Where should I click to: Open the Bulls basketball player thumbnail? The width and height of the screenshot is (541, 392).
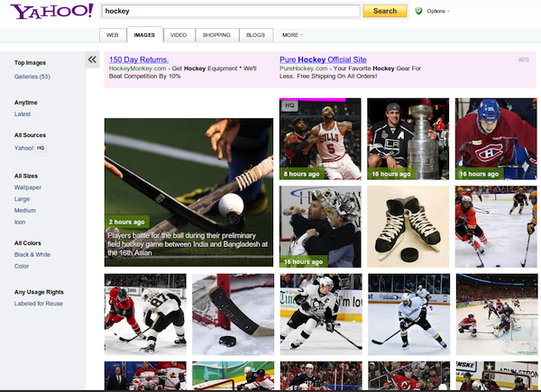[320, 139]
